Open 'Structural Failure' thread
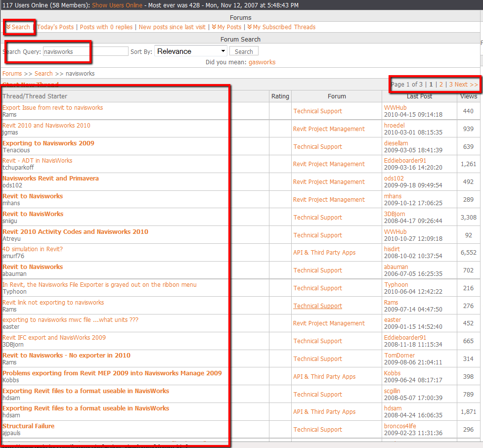483x448 pixels. coord(28,426)
